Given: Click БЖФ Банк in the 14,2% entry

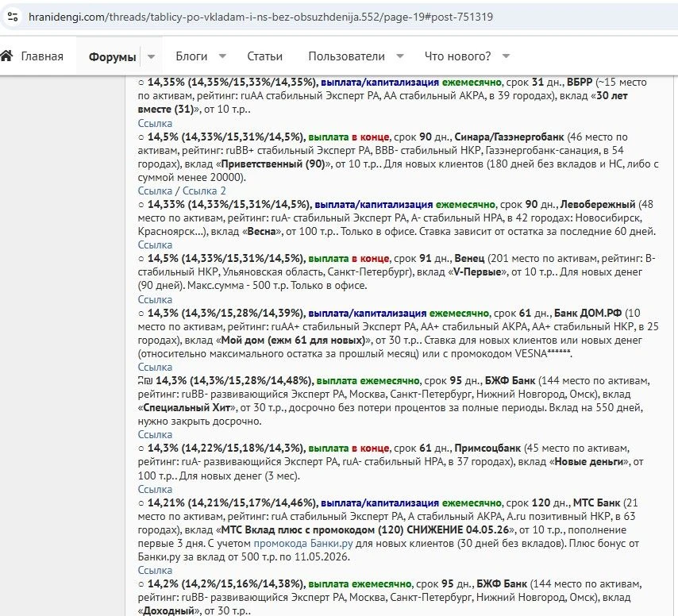Looking at the screenshot, I should pos(502,584).
